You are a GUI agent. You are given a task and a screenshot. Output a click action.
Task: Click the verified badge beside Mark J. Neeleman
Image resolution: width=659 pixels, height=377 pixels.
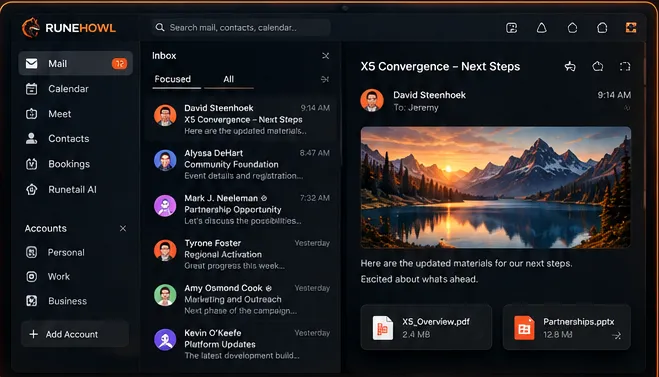264,198
